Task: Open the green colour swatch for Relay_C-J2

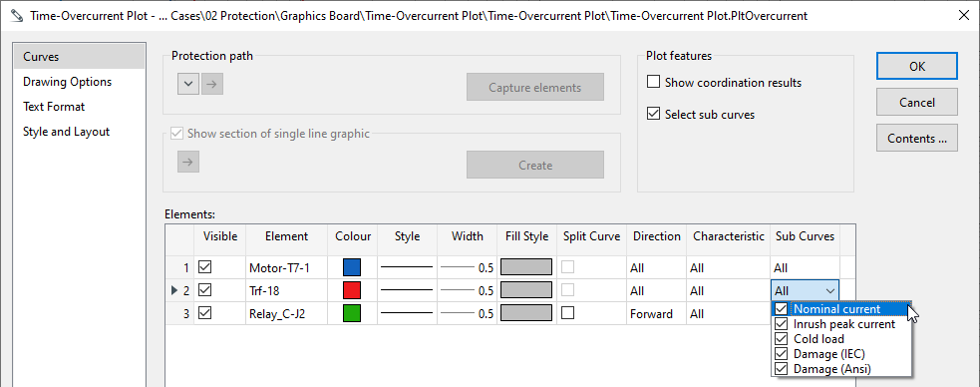Action: pyautogui.click(x=352, y=314)
